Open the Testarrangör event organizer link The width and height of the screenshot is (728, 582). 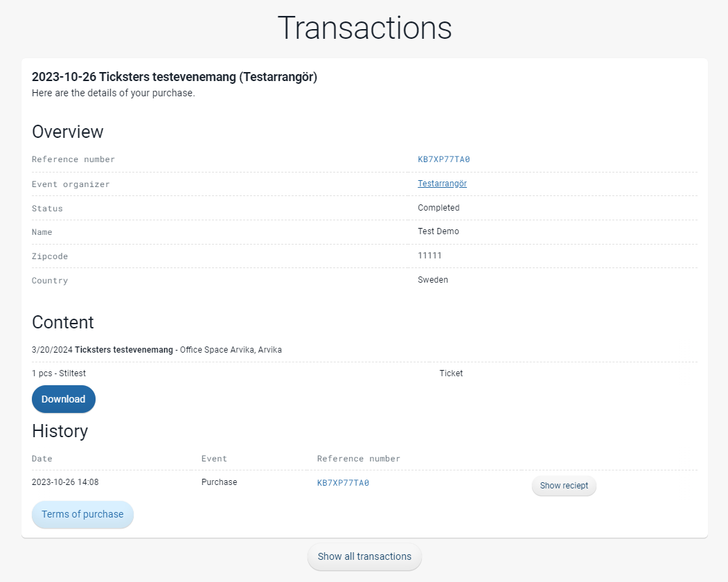tap(442, 184)
